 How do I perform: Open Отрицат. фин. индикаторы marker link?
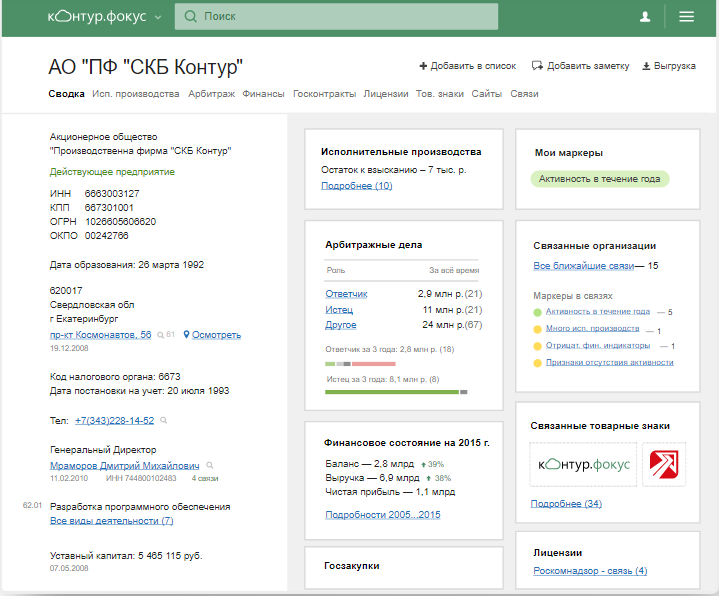tap(598, 345)
